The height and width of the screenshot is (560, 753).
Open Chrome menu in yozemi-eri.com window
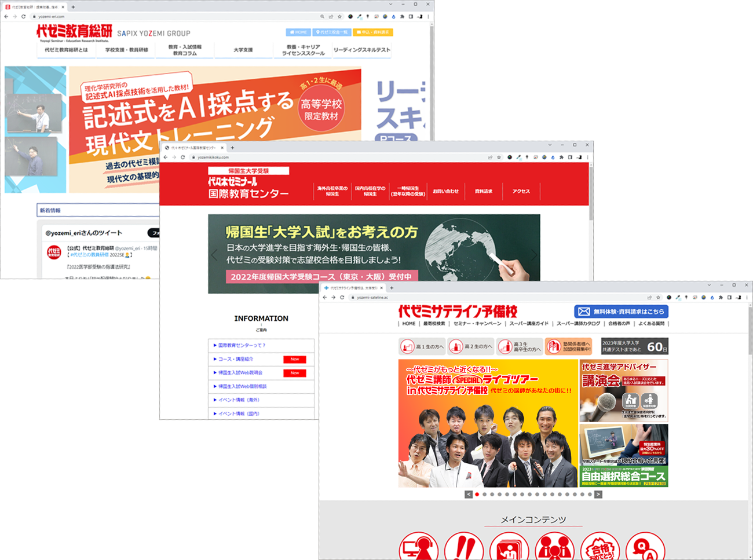(x=428, y=16)
